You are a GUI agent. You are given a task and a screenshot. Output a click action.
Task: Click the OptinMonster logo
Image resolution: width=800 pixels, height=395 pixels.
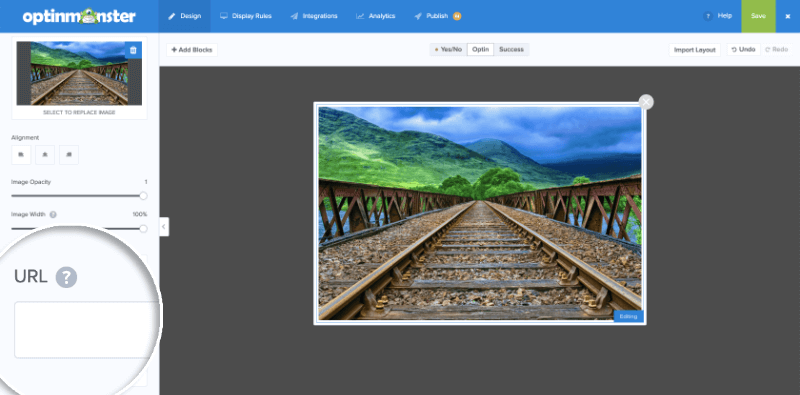(79, 16)
